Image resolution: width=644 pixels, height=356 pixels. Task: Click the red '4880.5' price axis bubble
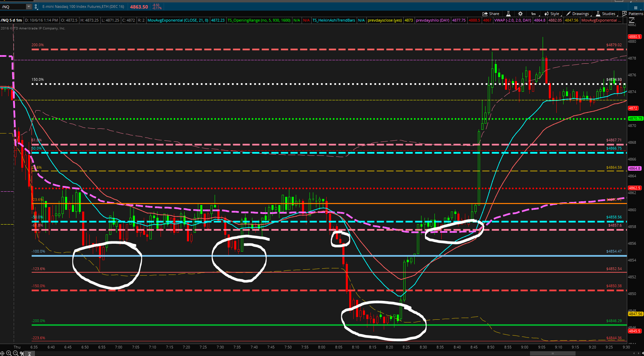(634, 37)
